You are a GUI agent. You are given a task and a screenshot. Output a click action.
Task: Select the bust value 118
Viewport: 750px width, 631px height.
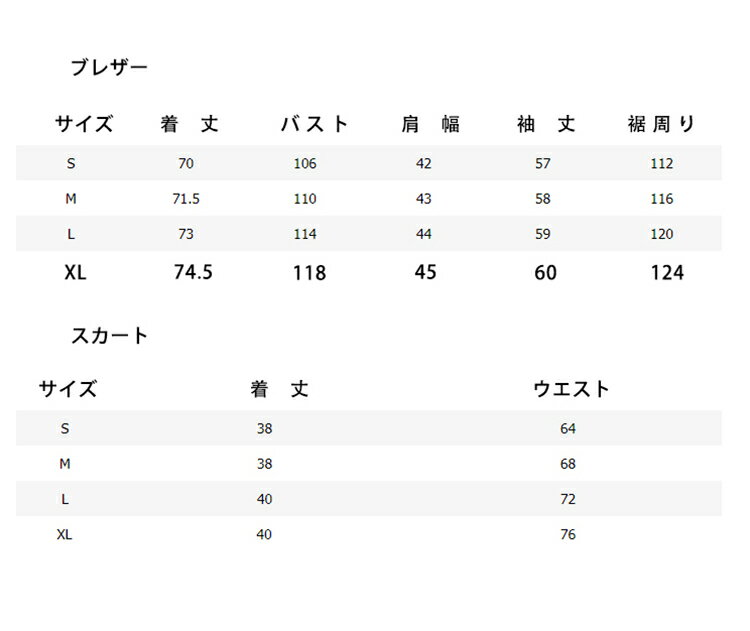click(309, 272)
